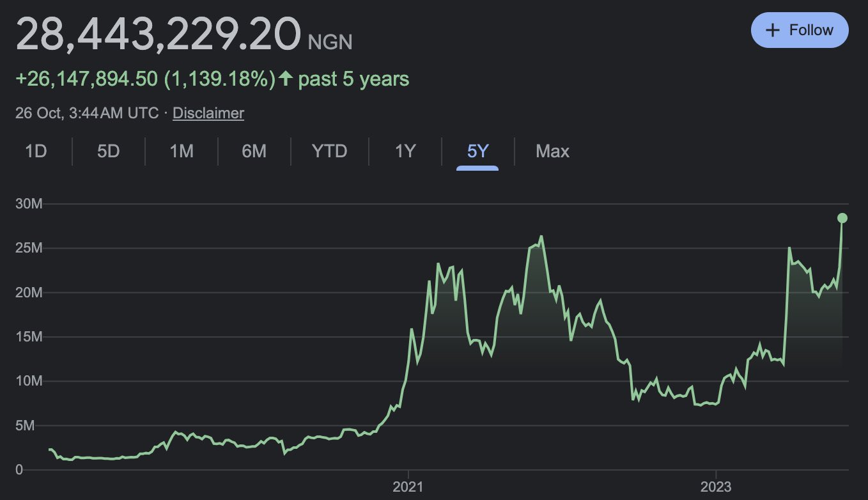Click the green upward arrow icon
The height and width of the screenshot is (500, 868).
point(286,79)
